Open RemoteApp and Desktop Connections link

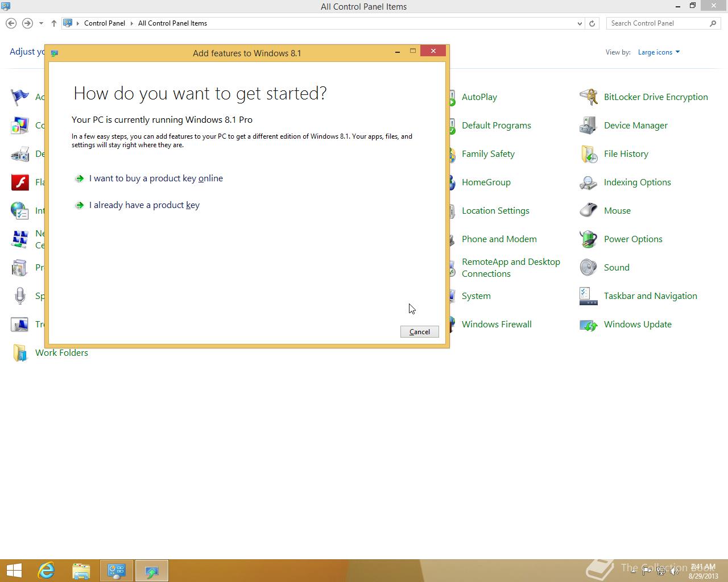511,268
